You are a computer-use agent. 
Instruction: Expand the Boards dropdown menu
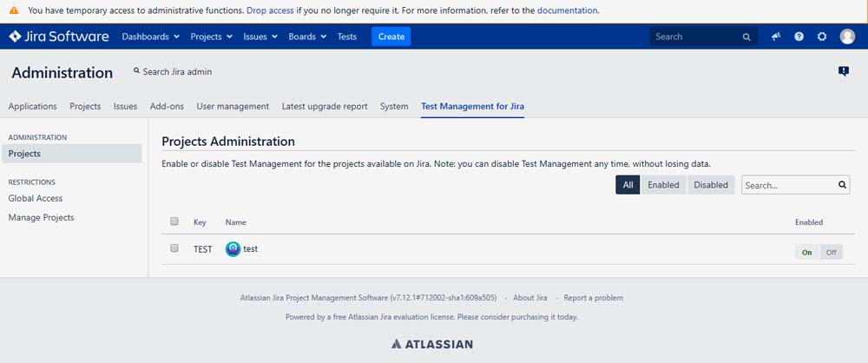pyautogui.click(x=307, y=36)
